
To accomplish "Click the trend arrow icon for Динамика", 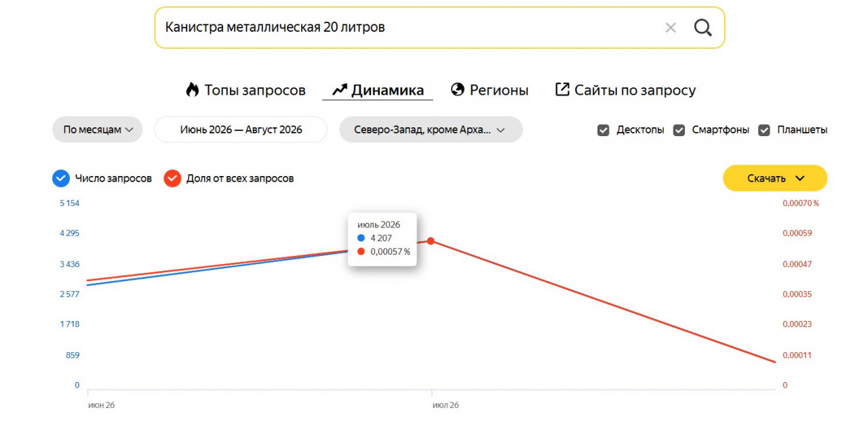I will click(340, 89).
